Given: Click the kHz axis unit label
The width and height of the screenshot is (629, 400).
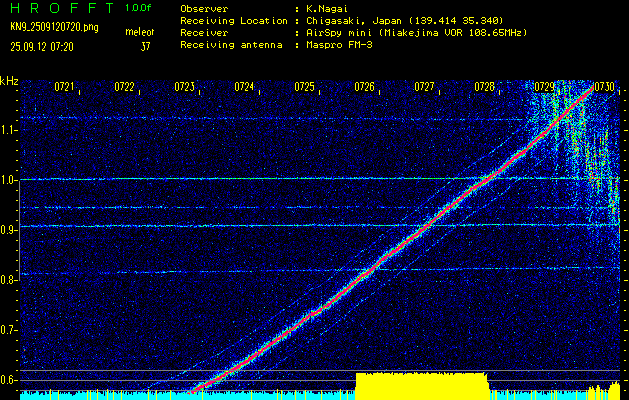Looking at the screenshot, I should 9,81.
